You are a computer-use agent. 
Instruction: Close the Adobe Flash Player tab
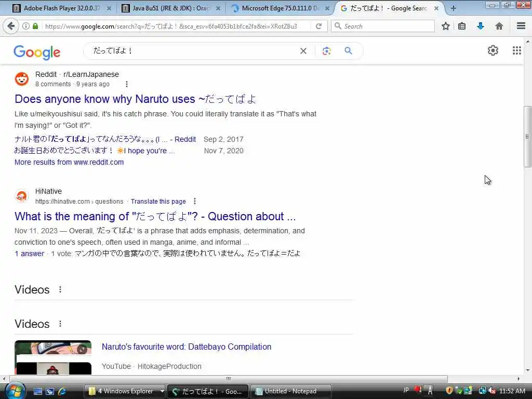point(109,8)
